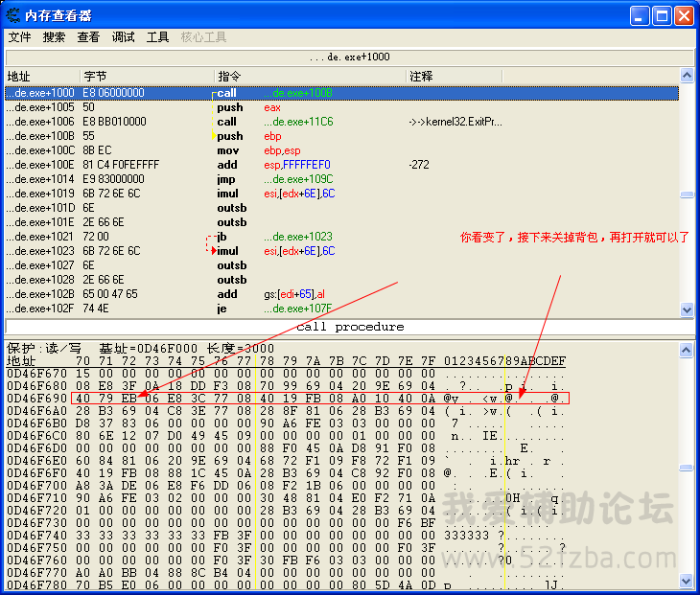Close the 内存查看器 window
This screenshot has height=595, width=700.
pyautogui.click(x=684, y=16)
